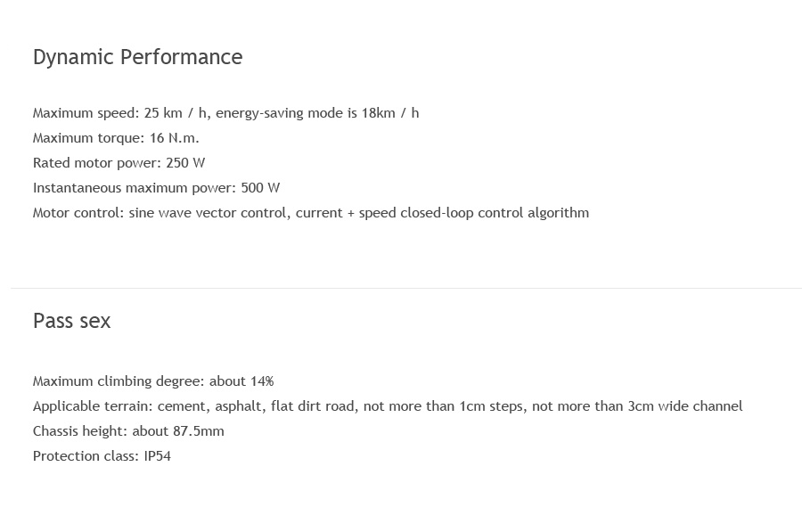The width and height of the screenshot is (802, 532).
Task: Select the 16 N.m. torque value
Action: pyautogui.click(x=175, y=138)
